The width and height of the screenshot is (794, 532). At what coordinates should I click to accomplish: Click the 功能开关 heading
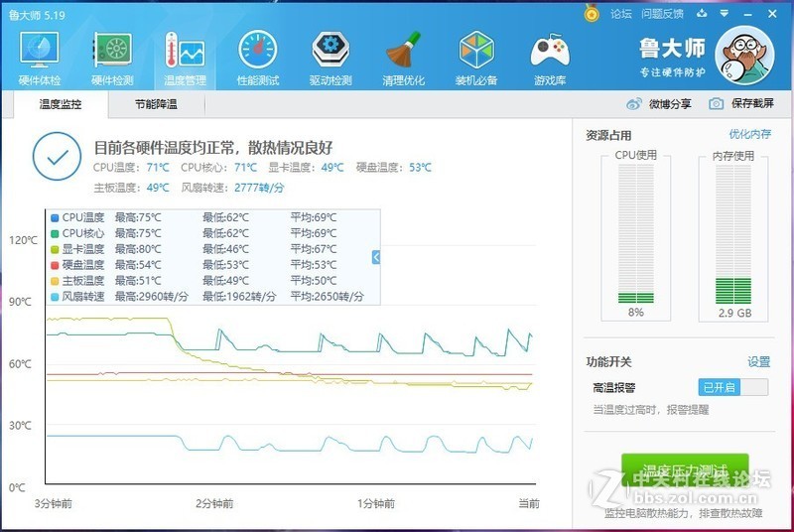pos(608,362)
